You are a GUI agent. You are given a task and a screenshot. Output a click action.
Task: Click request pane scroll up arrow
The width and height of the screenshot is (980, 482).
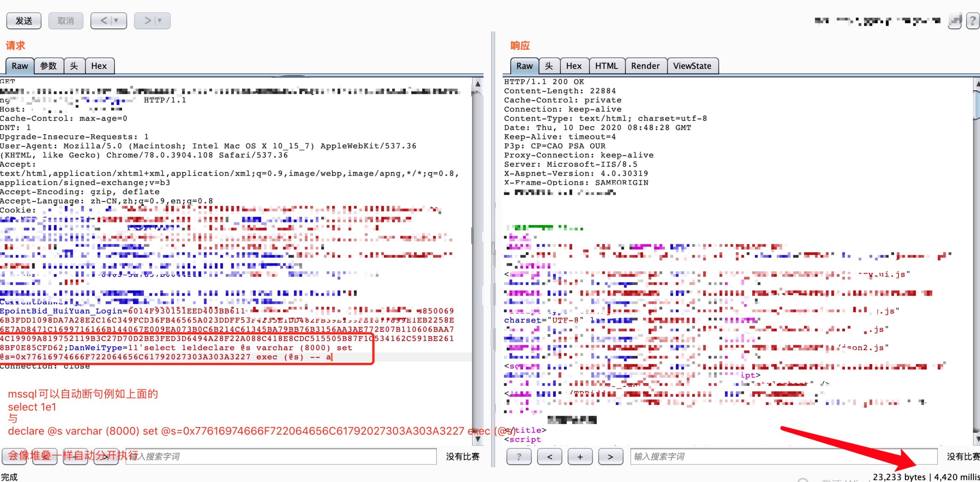(x=477, y=83)
